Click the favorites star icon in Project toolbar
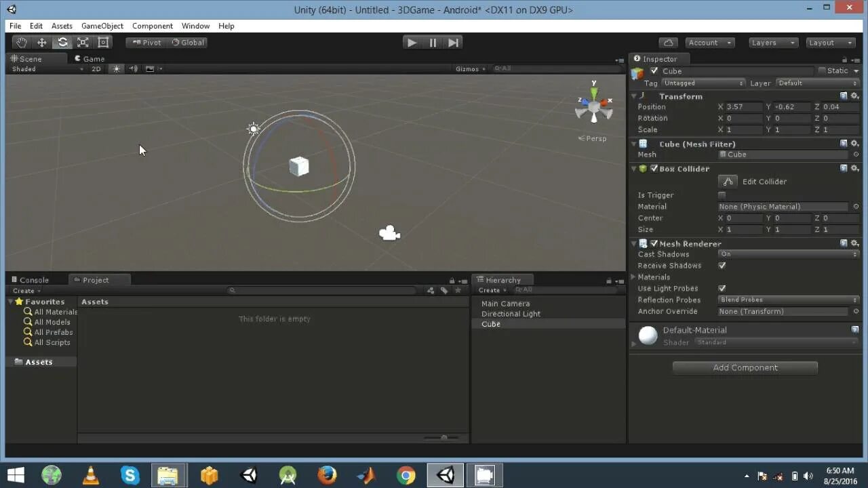 (458, 290)
